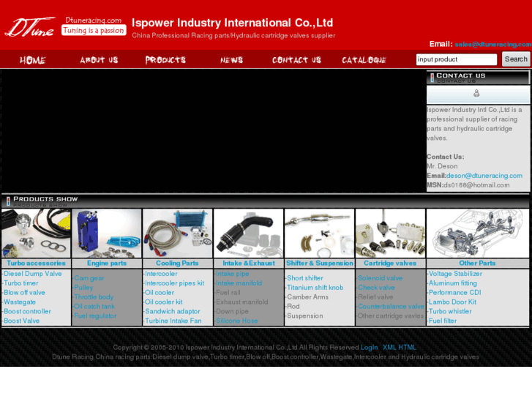Click the sales@dtuneracing.com email link
The image size is (532, 399).
tap(492, 45)
